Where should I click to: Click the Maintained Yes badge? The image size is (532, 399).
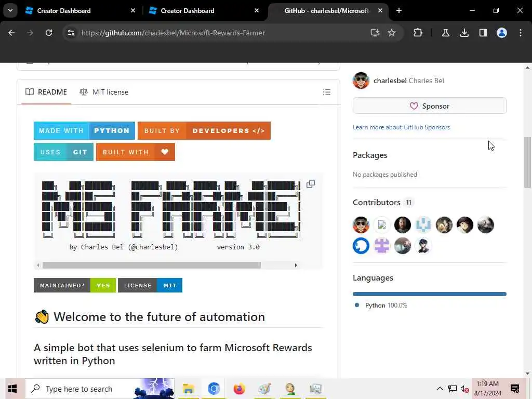75,285
